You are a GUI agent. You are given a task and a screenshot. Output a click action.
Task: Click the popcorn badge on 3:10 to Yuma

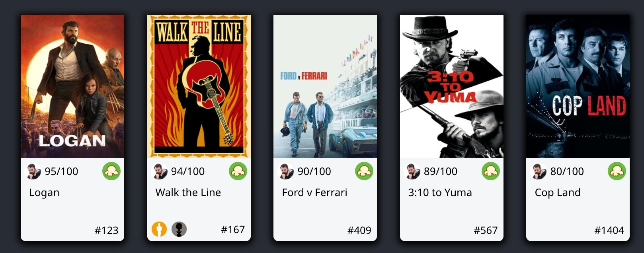[x=491, y=171]
